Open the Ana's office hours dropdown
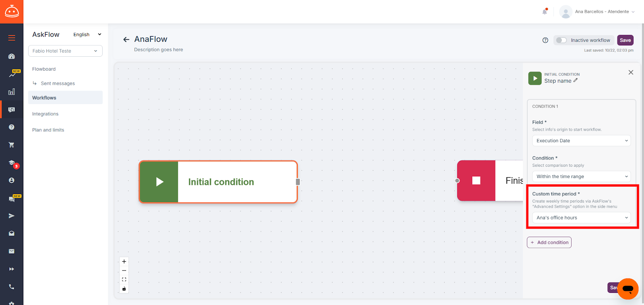Screen dimensions: 644x305 [581, 218]
